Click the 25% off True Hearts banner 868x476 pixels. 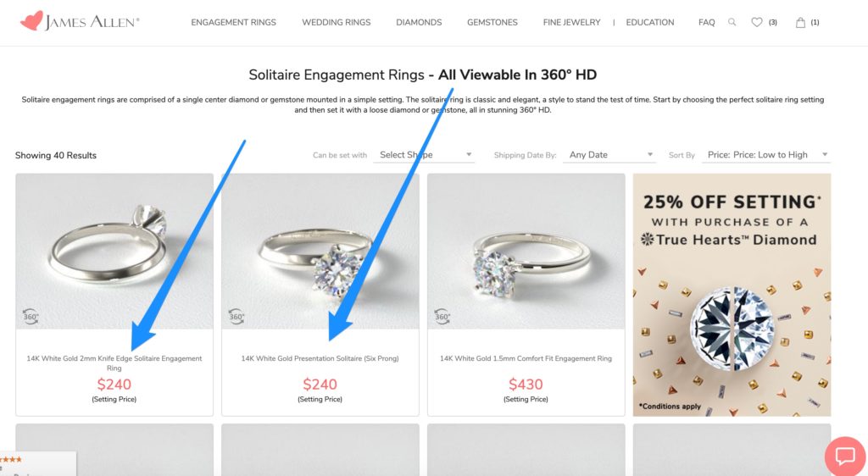(731, 295)
